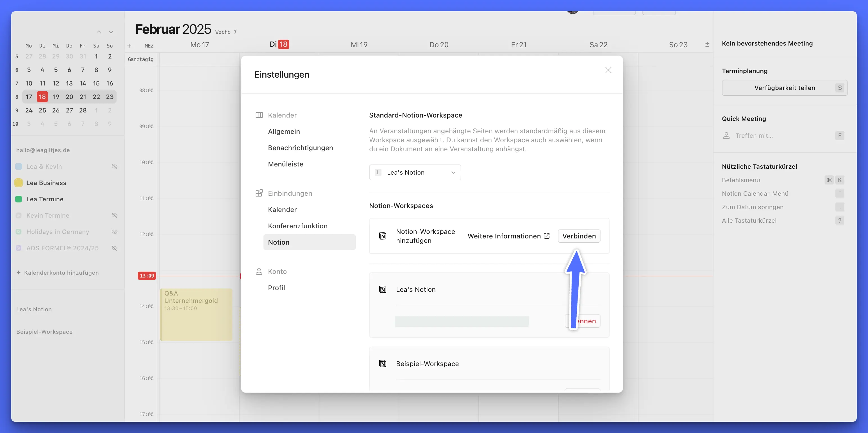Click the Einbindungen section icon
The width and height of the screenshot is (868, 433).
coord(259,193)
